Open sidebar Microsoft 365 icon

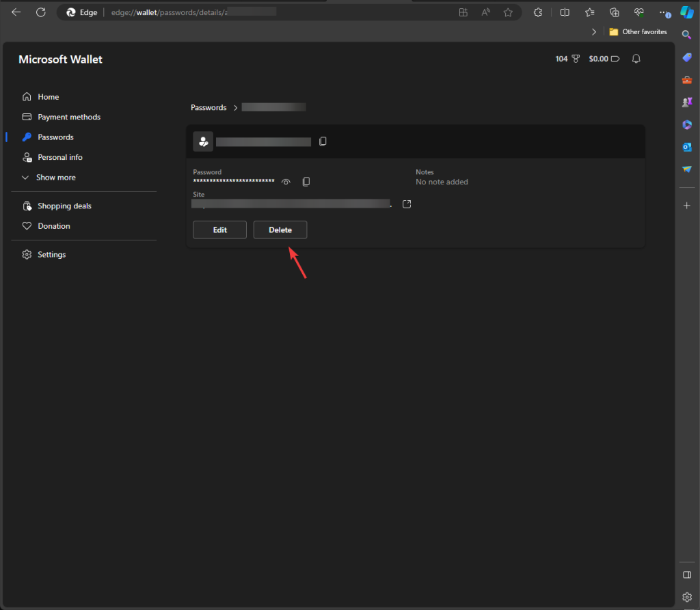pyautogui.click(x=686, y=124)
